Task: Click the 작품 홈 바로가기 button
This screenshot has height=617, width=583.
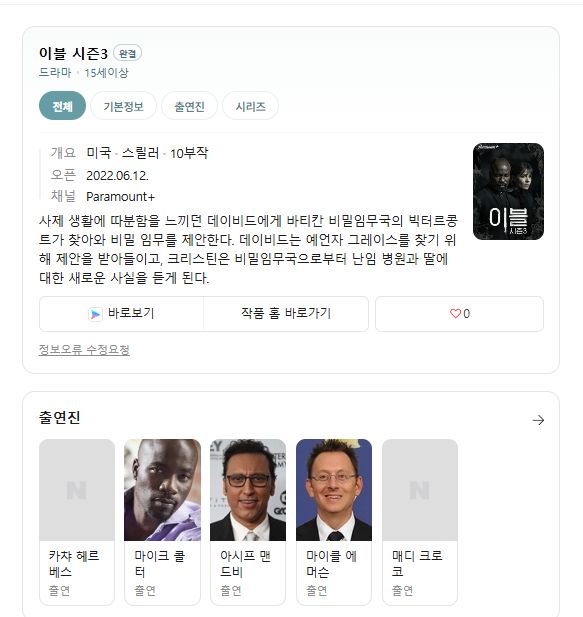Action: click(x=286, y=314)
